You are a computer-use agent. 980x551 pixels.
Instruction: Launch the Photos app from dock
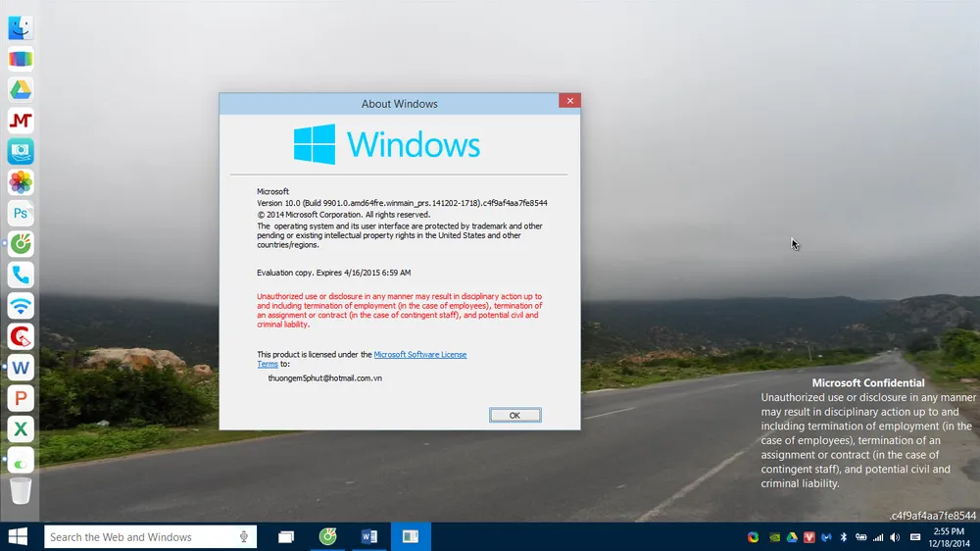point(20,182)
